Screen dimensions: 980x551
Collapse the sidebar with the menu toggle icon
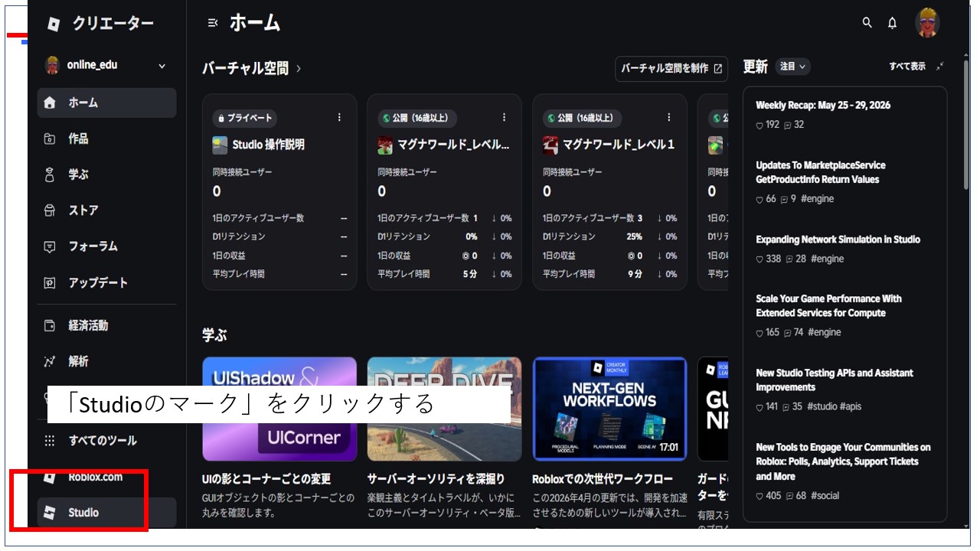(213, 23)
